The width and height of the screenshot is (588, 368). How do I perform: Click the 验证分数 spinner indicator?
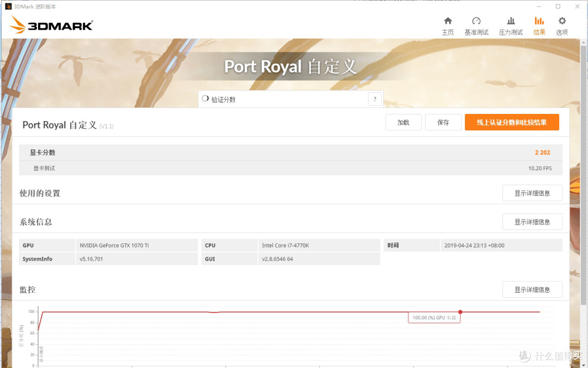point(205,98)
